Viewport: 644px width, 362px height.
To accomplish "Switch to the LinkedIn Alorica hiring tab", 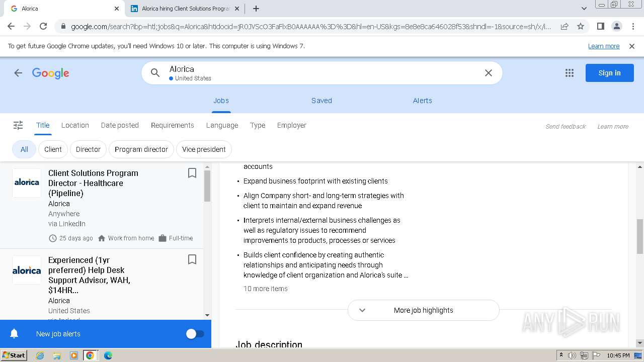I will tap(185, 9).
